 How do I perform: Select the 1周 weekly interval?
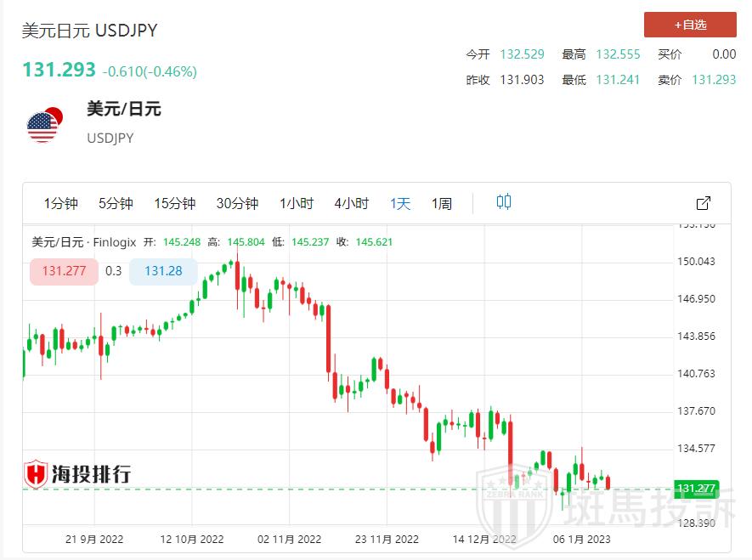tap(442, 203)
